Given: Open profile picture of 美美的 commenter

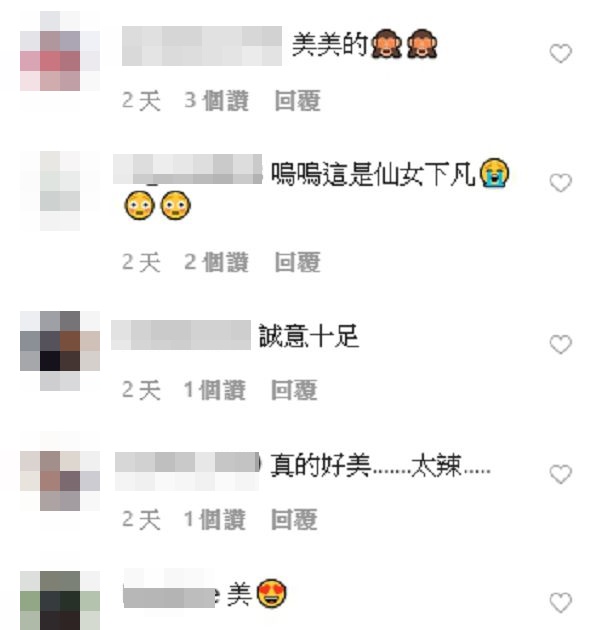Looking at the screenshot, I should [x=60, y=51].
